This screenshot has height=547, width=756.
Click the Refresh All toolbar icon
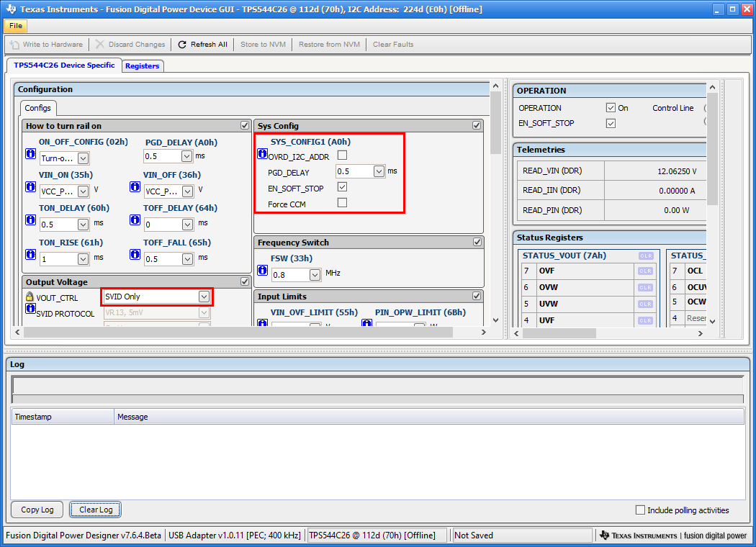pyautogui.click(x=182, y=45)
